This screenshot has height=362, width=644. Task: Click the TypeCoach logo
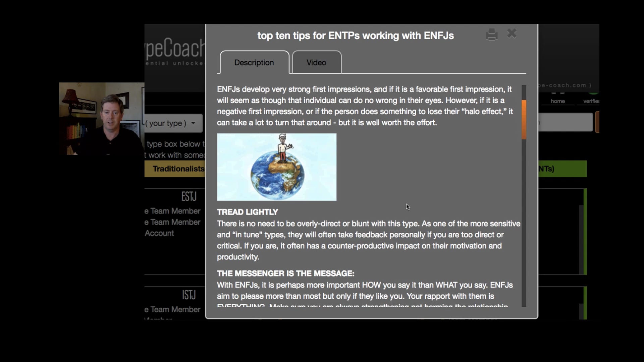point(175,49)
